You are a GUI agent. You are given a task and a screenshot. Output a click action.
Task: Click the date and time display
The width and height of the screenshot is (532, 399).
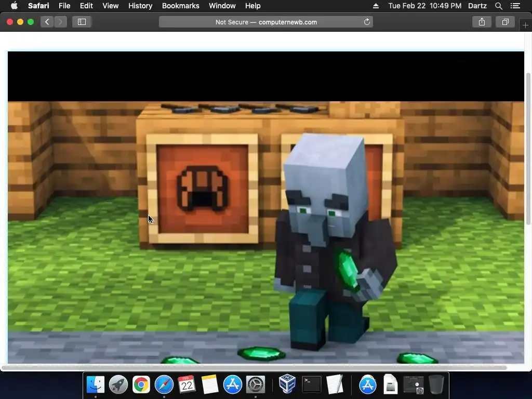coord(425,6)
